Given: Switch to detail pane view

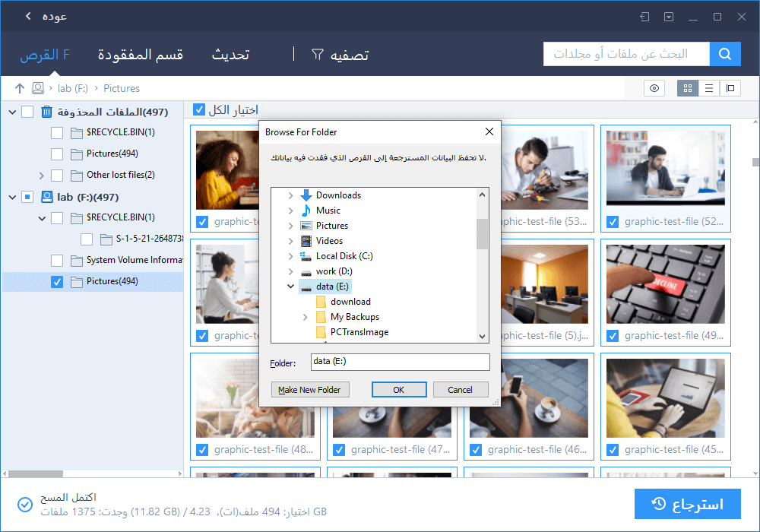Looking at the screenshot, I should (x=730, y=88).
